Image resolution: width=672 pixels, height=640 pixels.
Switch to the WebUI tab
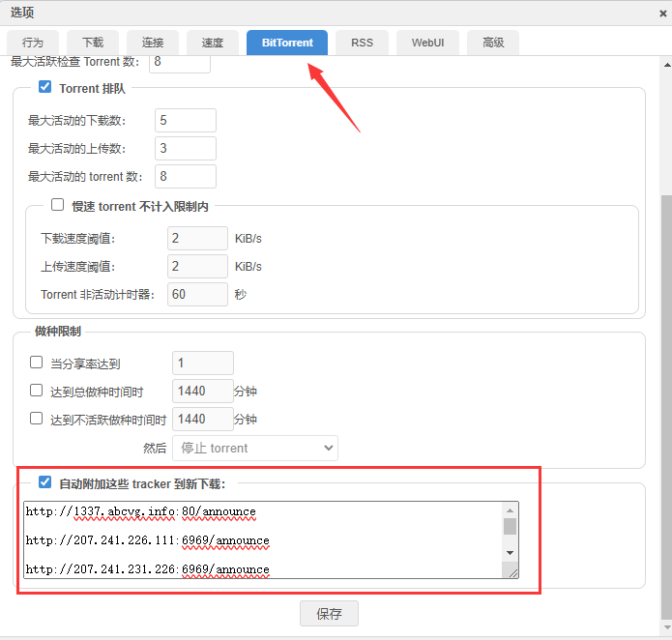tap(427, 43)
